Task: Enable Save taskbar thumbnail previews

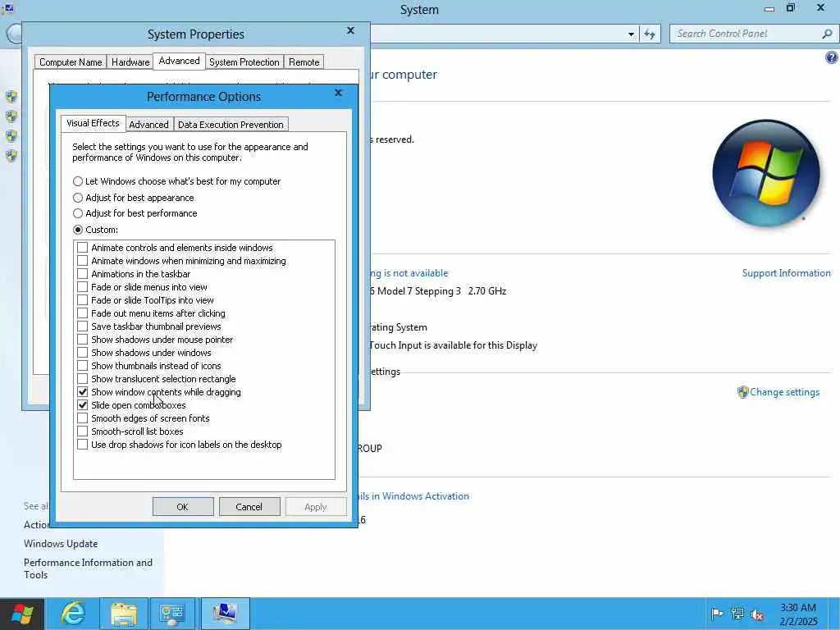Action: click(x=83, y=326)
